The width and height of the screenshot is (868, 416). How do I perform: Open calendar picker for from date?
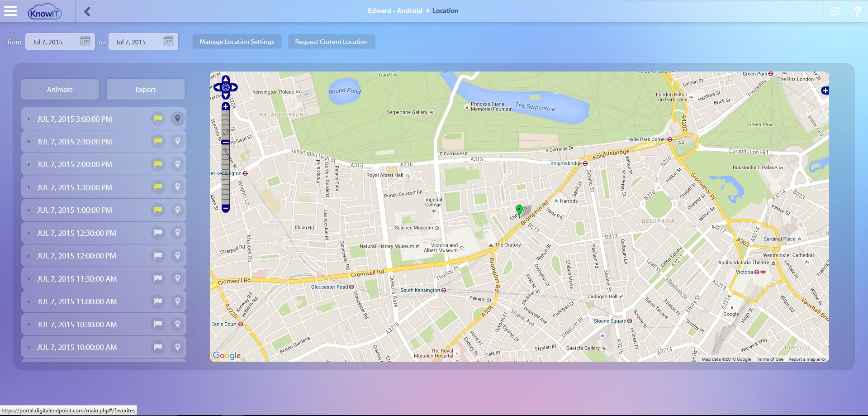(x=85, y=41)
